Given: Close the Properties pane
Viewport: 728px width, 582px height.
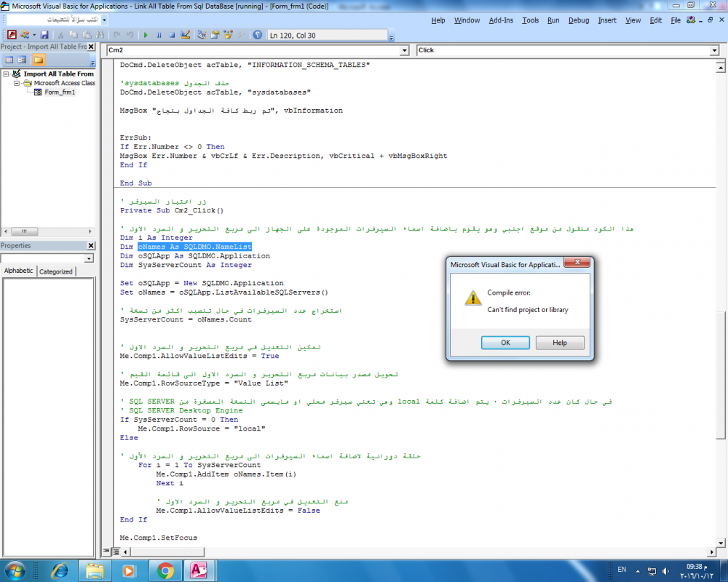Looking at the screenshot, I should click(92, 245).
